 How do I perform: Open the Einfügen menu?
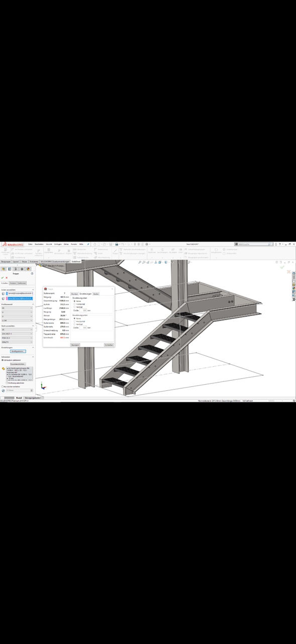point(58,244)
